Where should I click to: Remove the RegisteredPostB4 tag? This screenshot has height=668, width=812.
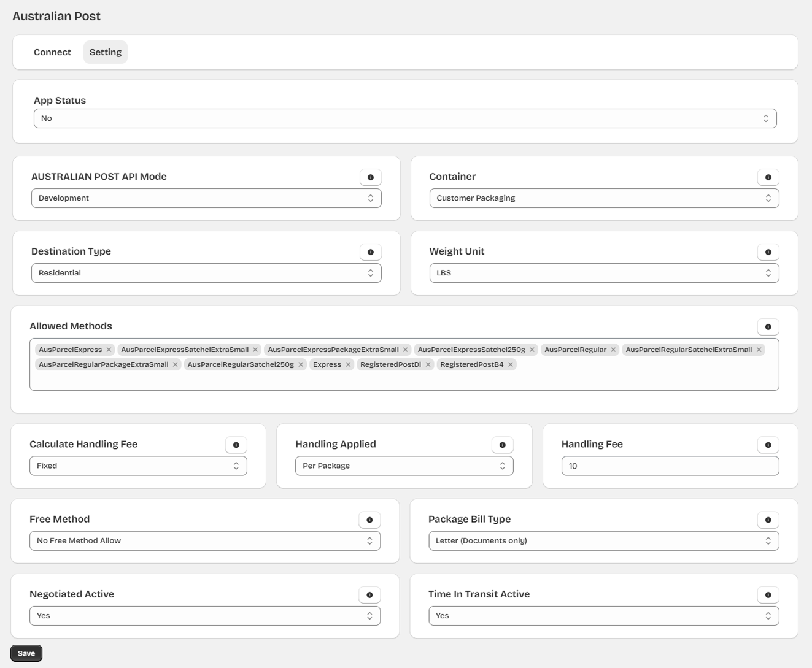point(511,364)
